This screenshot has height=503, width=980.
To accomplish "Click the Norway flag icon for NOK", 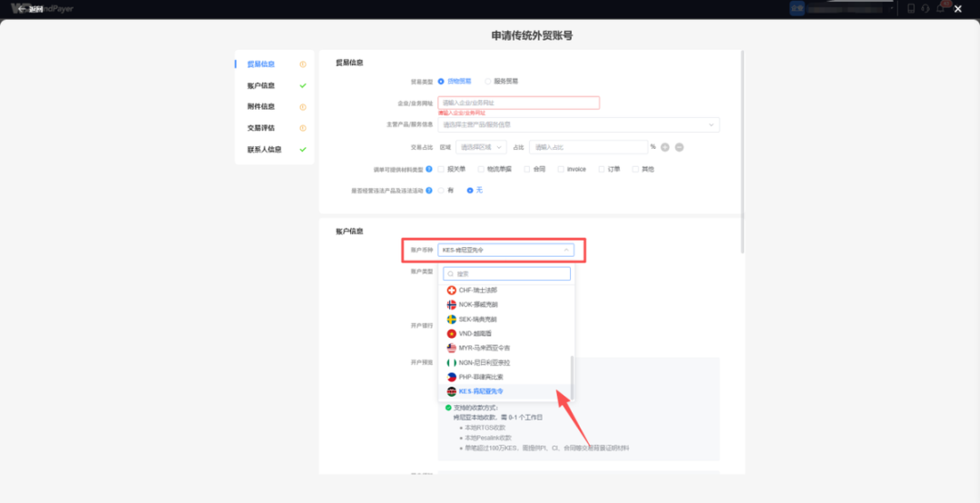I will click(x=452, y=305).
